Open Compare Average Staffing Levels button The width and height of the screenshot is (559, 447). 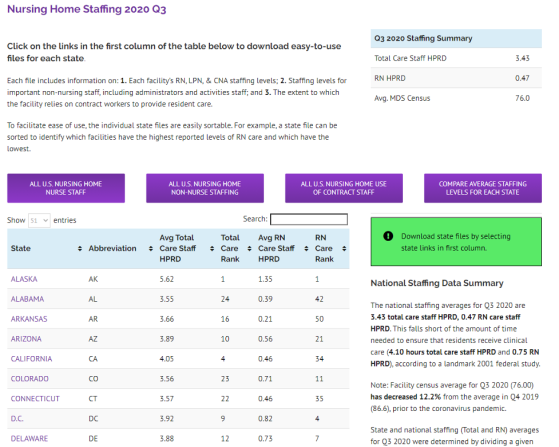click(483, 188)
